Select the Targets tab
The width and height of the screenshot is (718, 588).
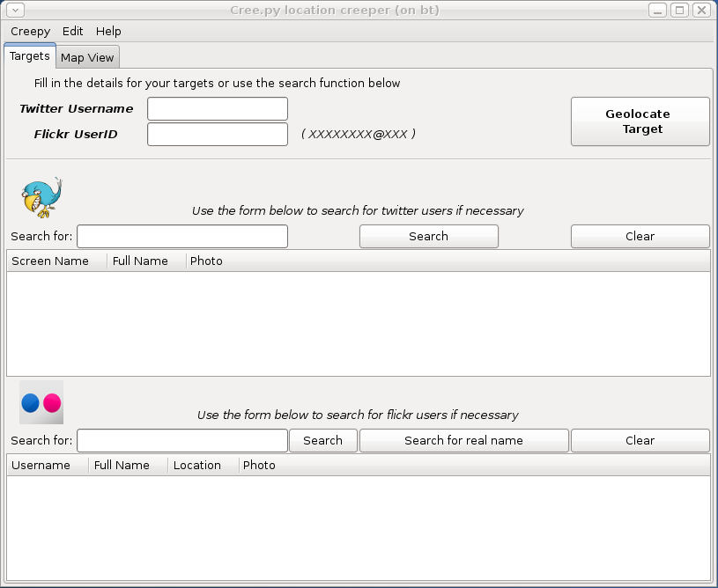[30, 56]
